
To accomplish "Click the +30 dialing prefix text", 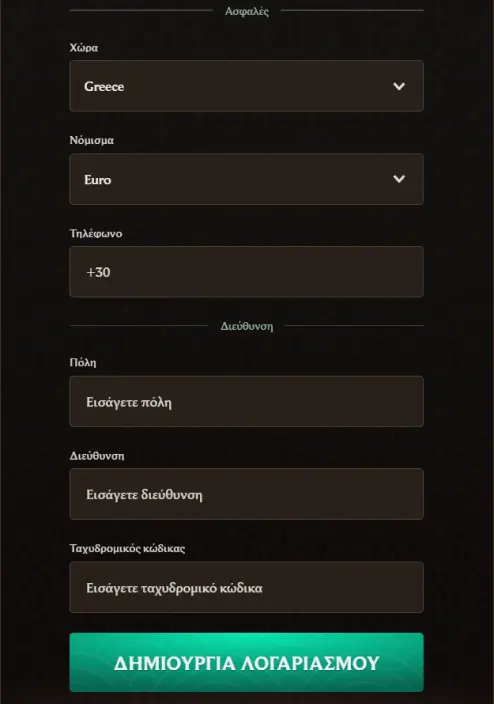I will point(98,272).
